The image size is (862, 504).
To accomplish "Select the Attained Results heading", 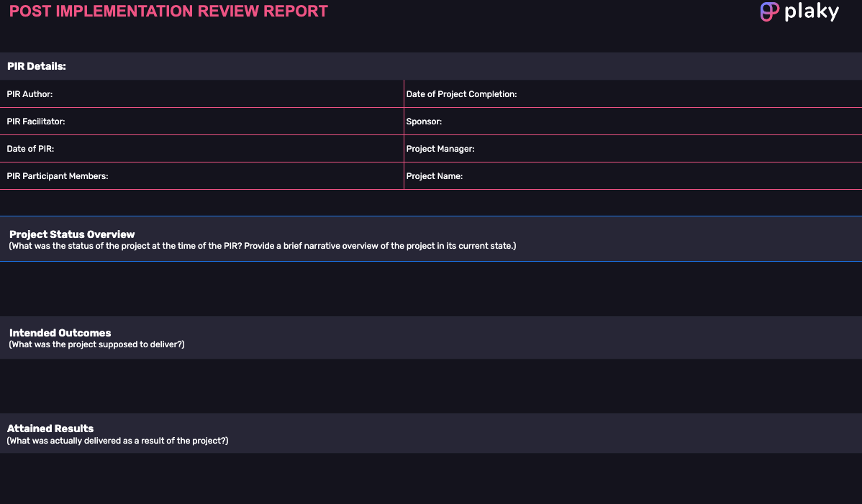I will pos(50,429).
